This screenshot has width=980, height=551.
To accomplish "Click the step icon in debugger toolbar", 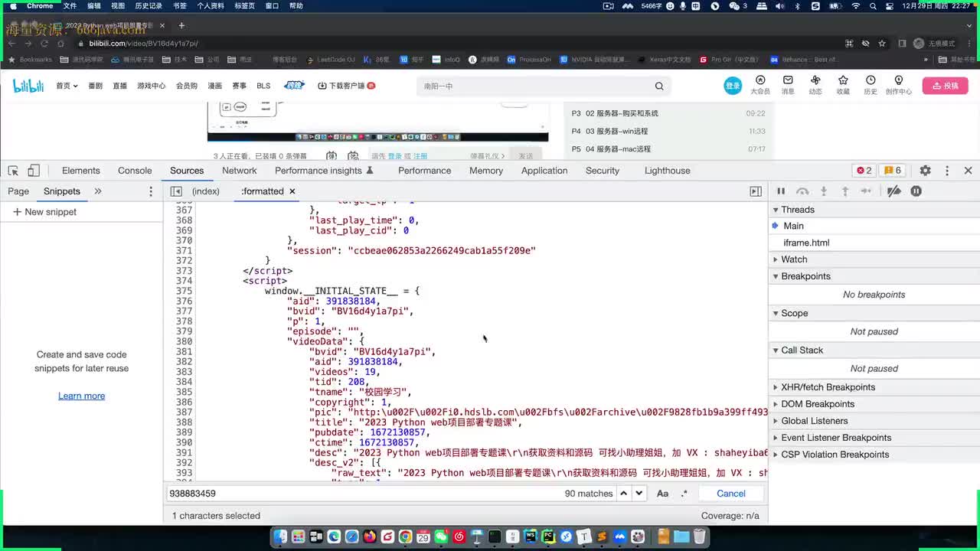I will click(x=866, y=191).
